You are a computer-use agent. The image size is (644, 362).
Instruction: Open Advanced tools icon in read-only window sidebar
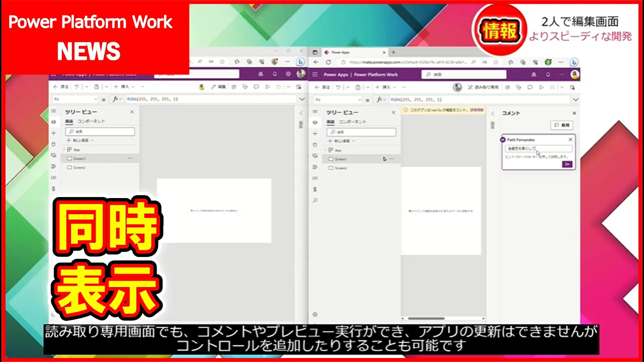coord(315,189)
